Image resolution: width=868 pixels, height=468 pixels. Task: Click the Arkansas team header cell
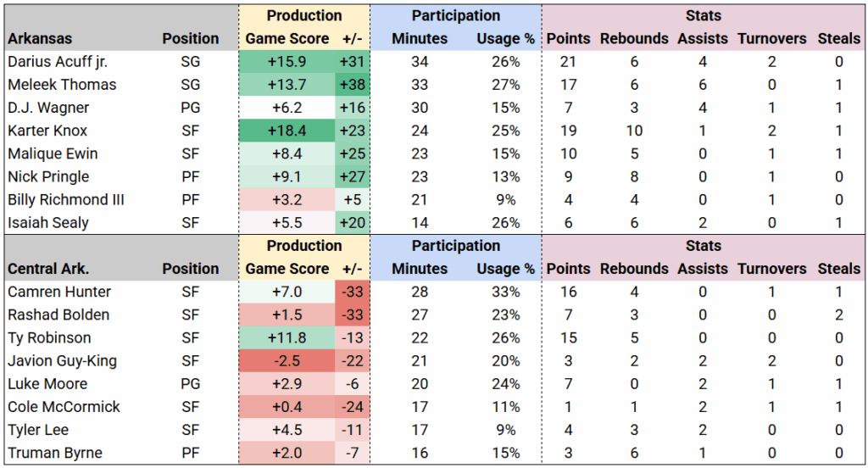(40, 38)
